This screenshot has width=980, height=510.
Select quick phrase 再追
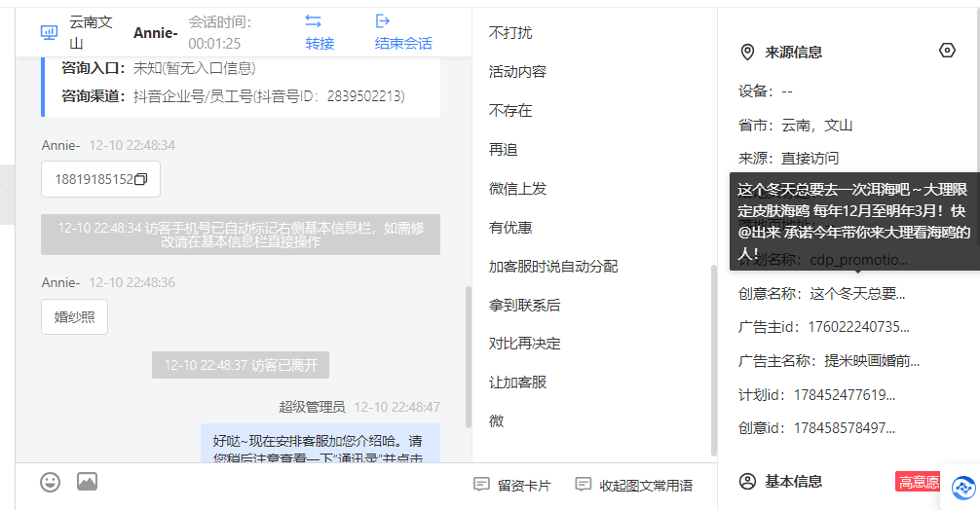coord(503,150)
